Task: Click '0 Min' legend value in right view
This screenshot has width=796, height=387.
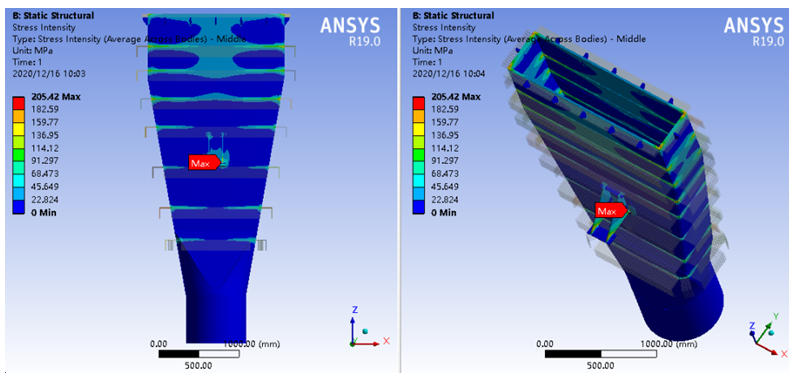Action: tap(444, 212)
